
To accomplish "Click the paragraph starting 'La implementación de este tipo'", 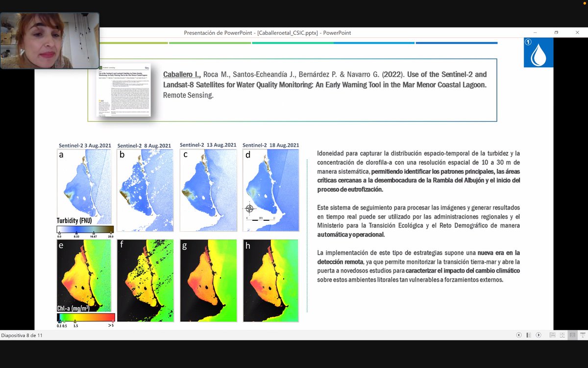I will (x=418, y=266).
